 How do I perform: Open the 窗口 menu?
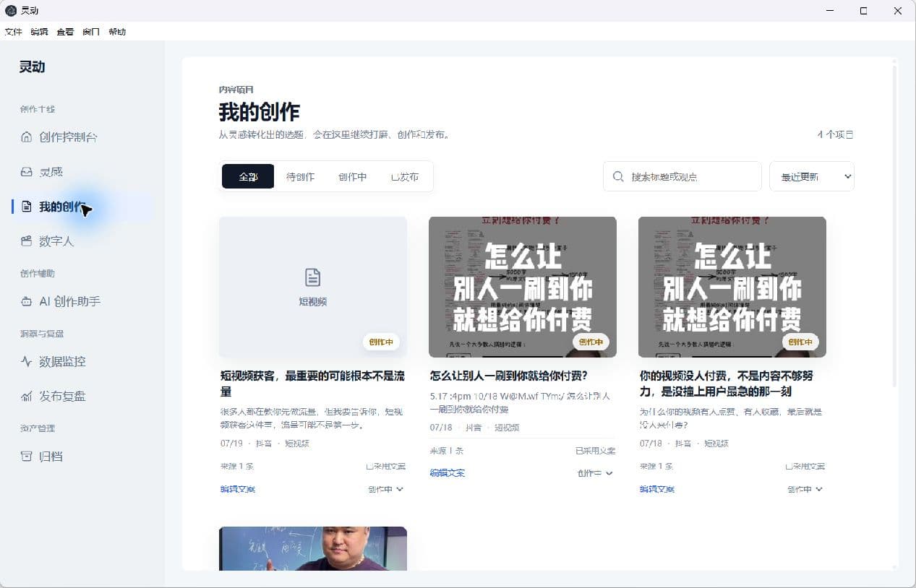coord(91,32)
